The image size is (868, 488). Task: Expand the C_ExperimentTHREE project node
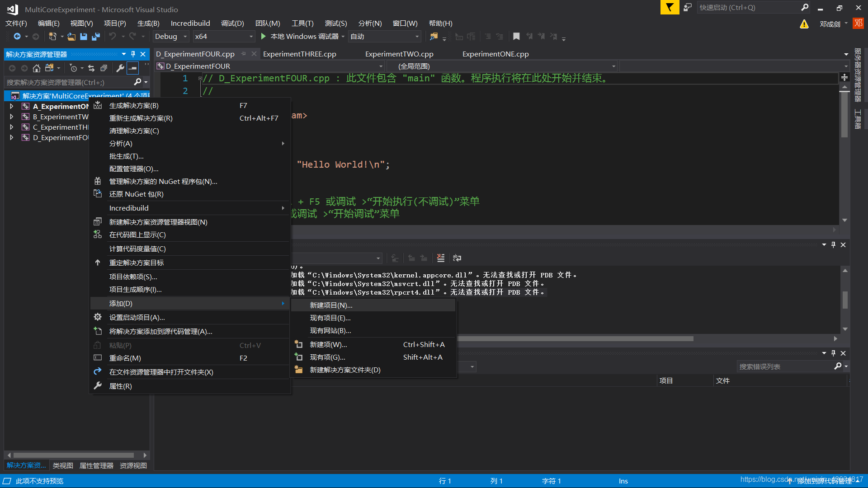pyautogui.click(x=12, y=127)
